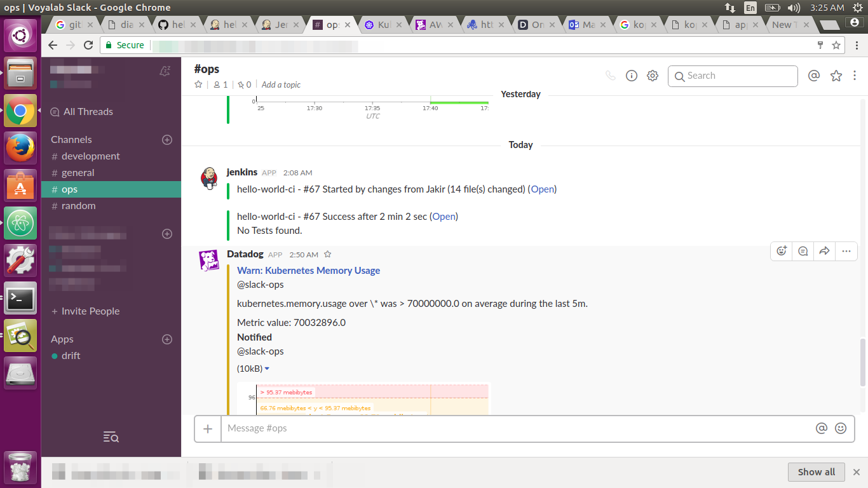Click the jenkins sender name
This screenshot has width=868, height=488.
(242, 172)
